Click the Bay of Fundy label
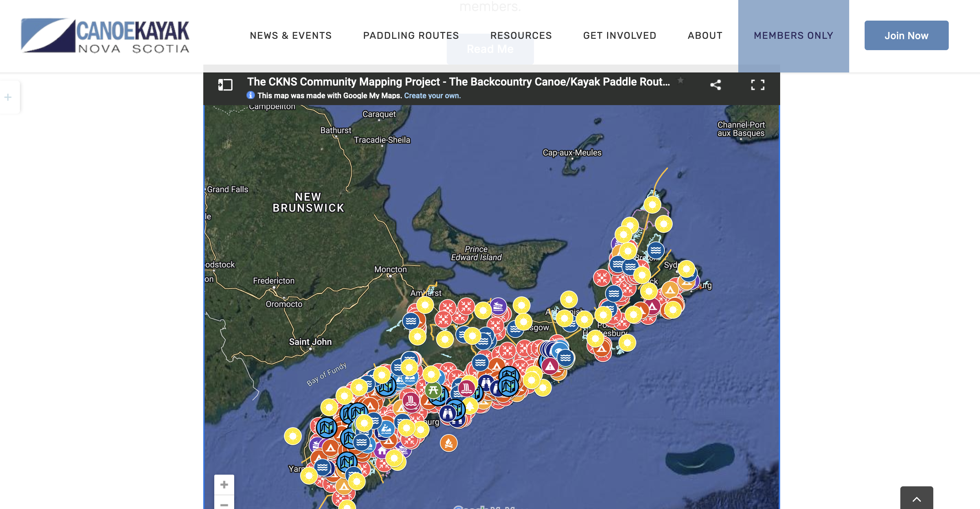 coord(327,374)
